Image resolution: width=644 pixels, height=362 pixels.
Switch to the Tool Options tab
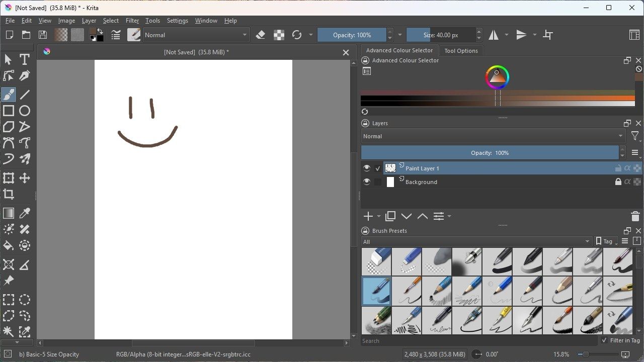(x=461, y=51)
